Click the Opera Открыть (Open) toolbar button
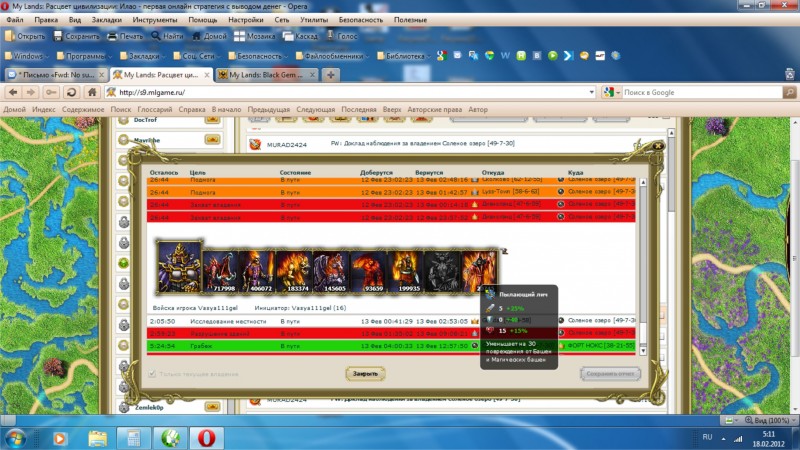The width and height of the screenshot is (800, 450). (25, 36)
